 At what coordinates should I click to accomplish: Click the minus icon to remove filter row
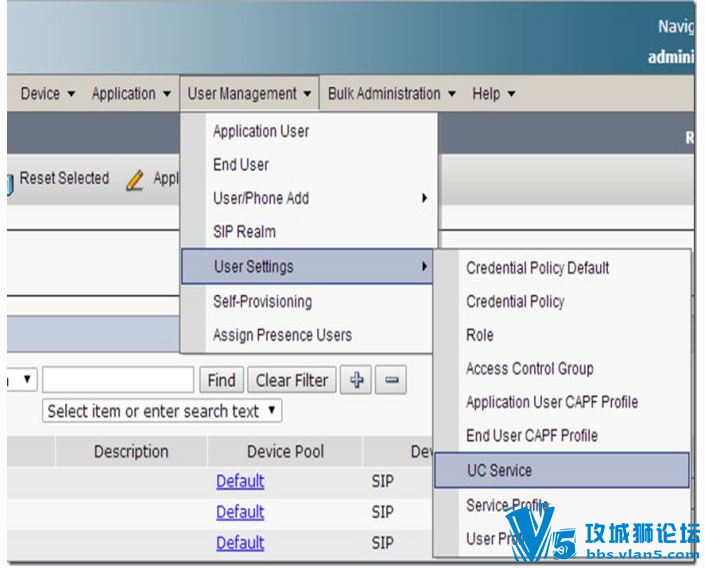point(391,380)
